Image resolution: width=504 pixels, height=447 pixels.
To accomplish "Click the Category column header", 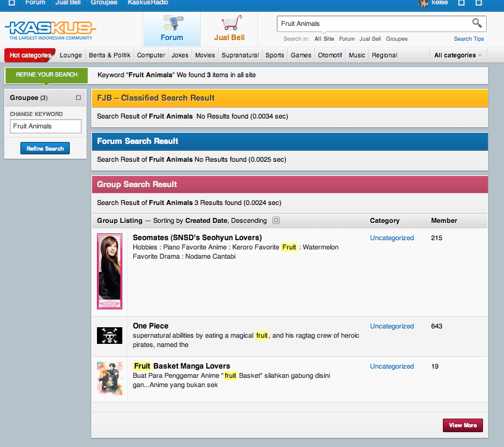I will pos(385,220).
